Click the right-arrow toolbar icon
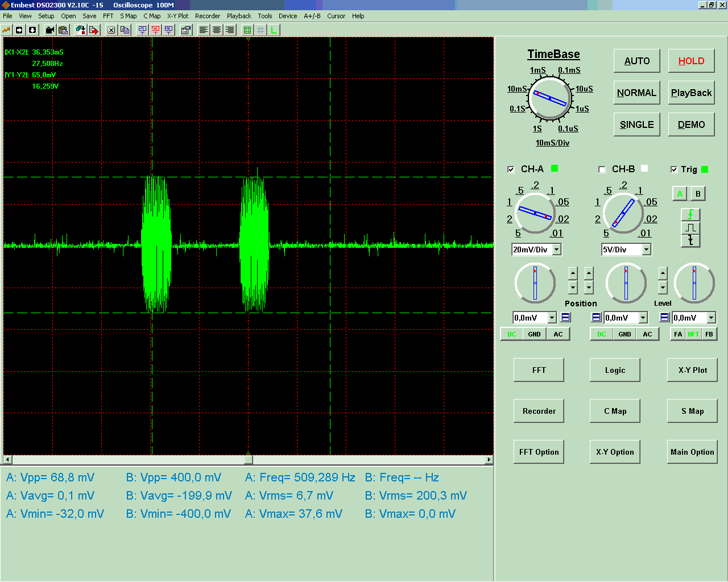728x582 pixels. click(19, 30)
